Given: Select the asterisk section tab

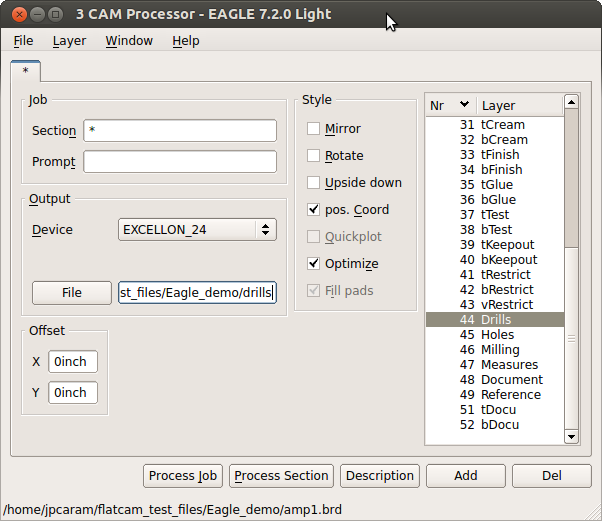Looking at the screenshot, I should [25, 72].
